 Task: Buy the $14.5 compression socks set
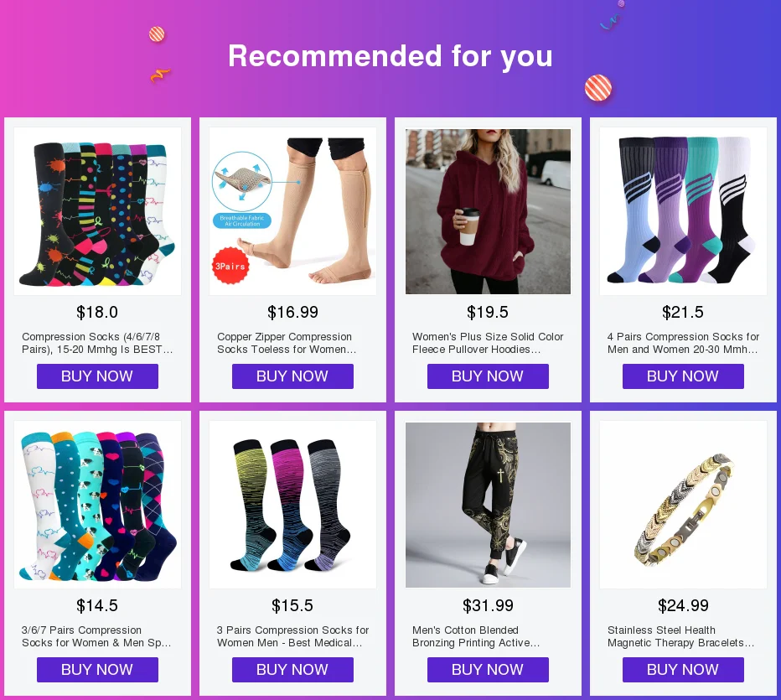pos(97,670)
